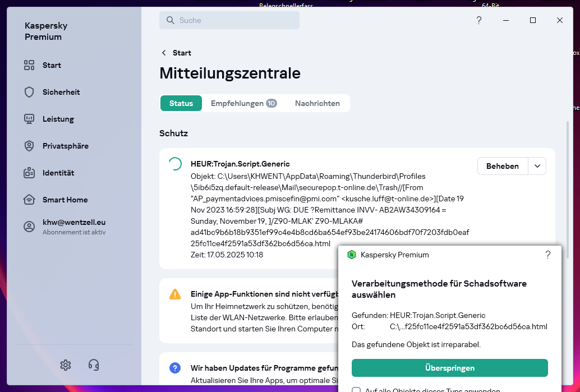Click the magnifier search icon
Screen dimensions: 580x392
coord(170,20)
